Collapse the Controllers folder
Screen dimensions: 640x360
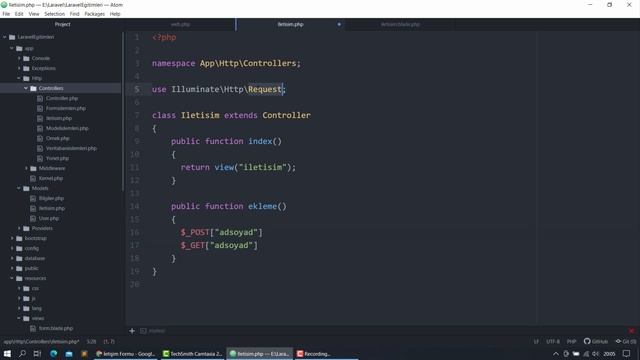click(x=26, y=88)
